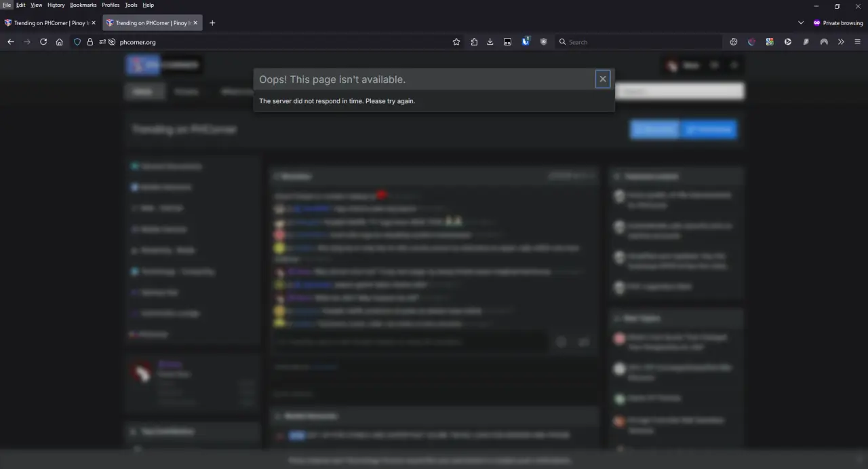Open the History menu
Image resolution: width=868 pixels, height=469 pixels.
tap(56, 5)
